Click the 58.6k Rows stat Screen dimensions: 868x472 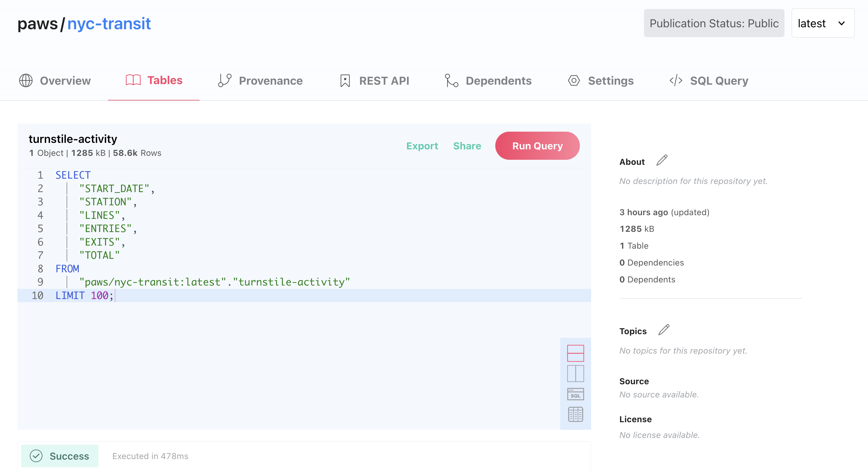(x=137, y=153)
